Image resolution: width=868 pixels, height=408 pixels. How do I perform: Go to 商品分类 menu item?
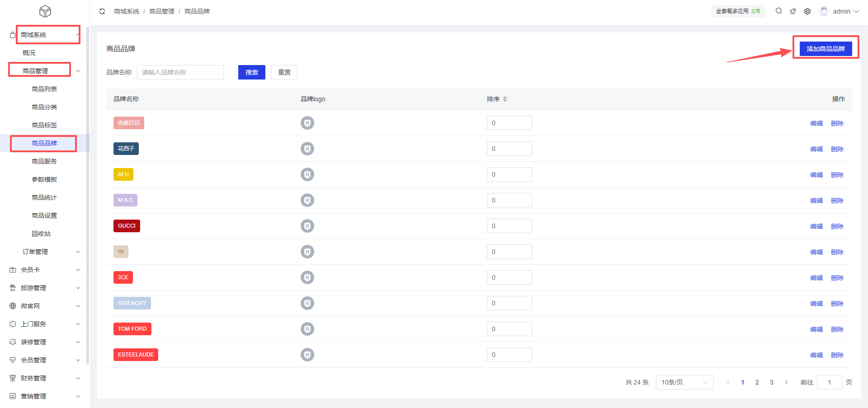point(44,107)
